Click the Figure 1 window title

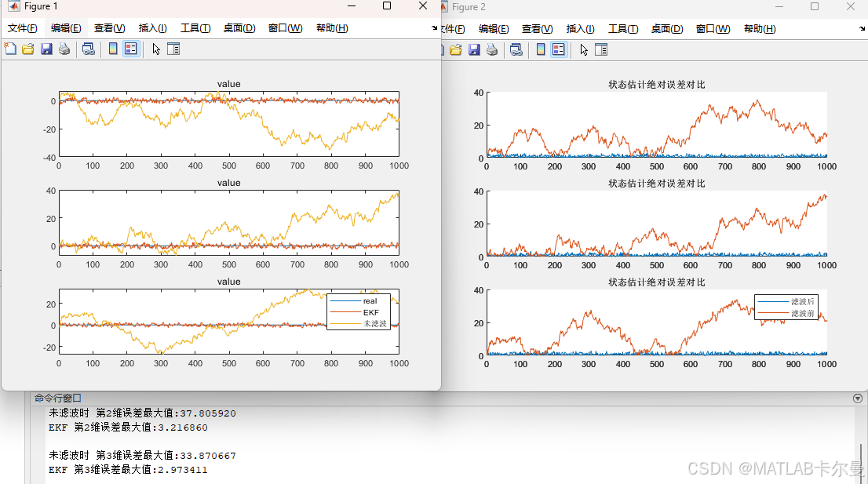point(41,6)
